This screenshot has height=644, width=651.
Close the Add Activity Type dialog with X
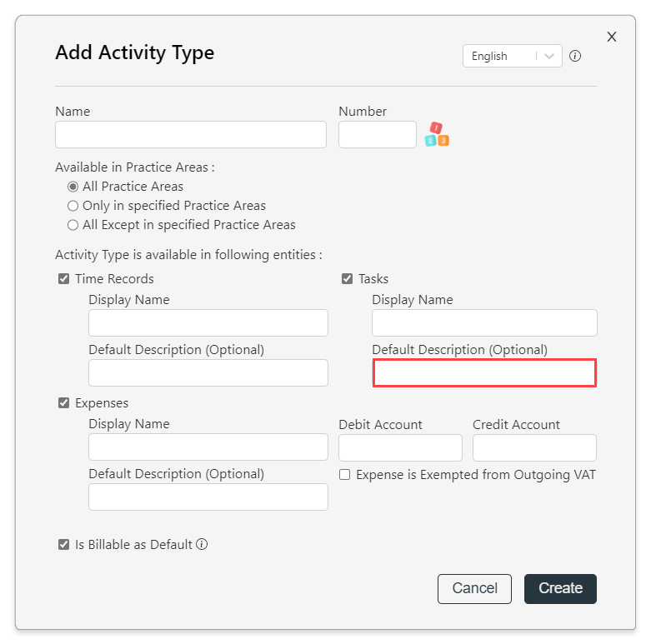click(x=612, y=37)
